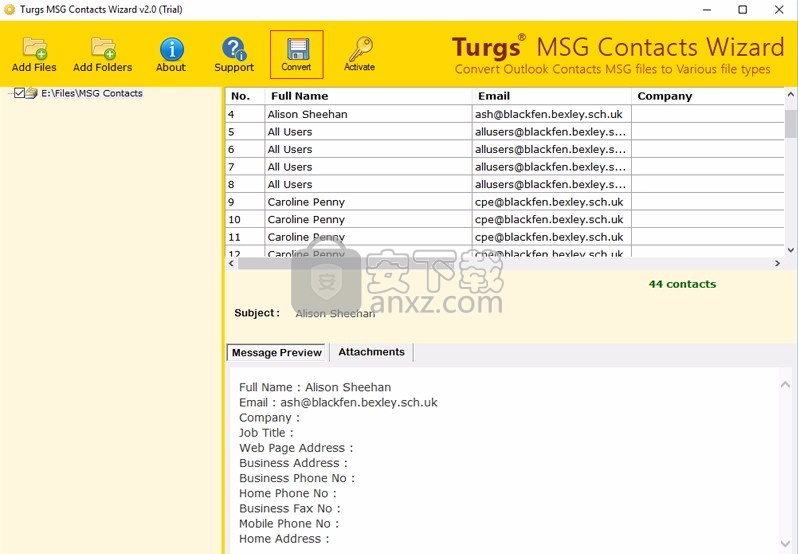The image size is (798, 554).
Task: Click the contact list vertical scrollbar thumb
Action: point(790,124)
